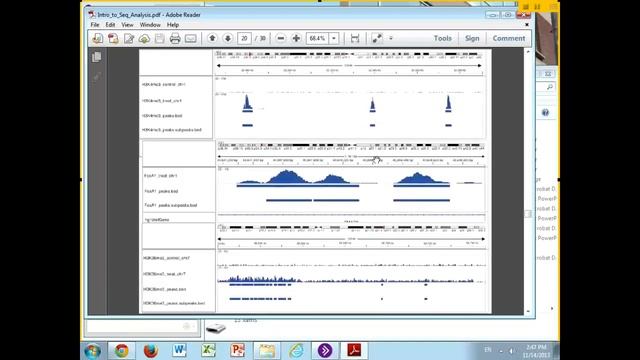
Task: Open the Window menu
Action: coord(150,25)
